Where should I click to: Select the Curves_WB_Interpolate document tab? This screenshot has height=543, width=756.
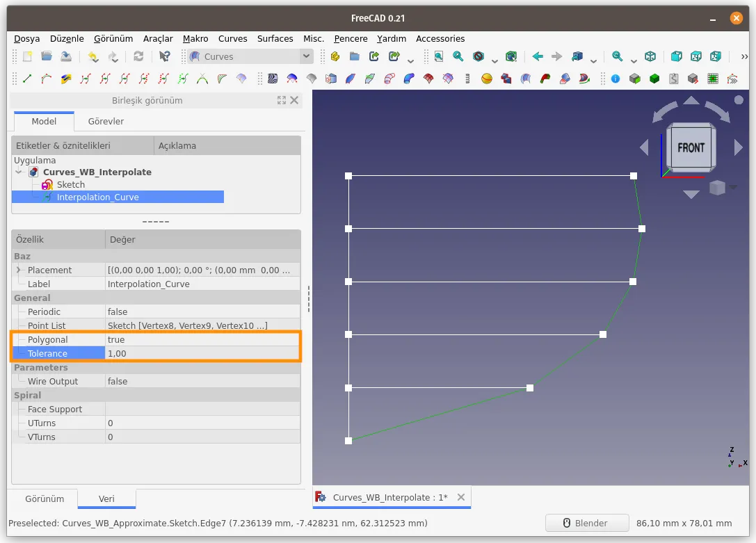pyautogui.click(x=390, y=497)
